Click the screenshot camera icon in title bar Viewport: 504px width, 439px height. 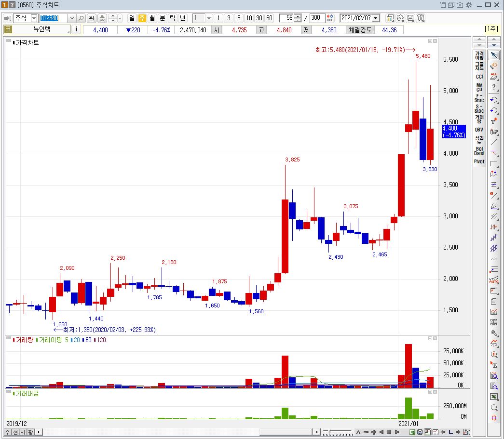(x=460, y=5)
